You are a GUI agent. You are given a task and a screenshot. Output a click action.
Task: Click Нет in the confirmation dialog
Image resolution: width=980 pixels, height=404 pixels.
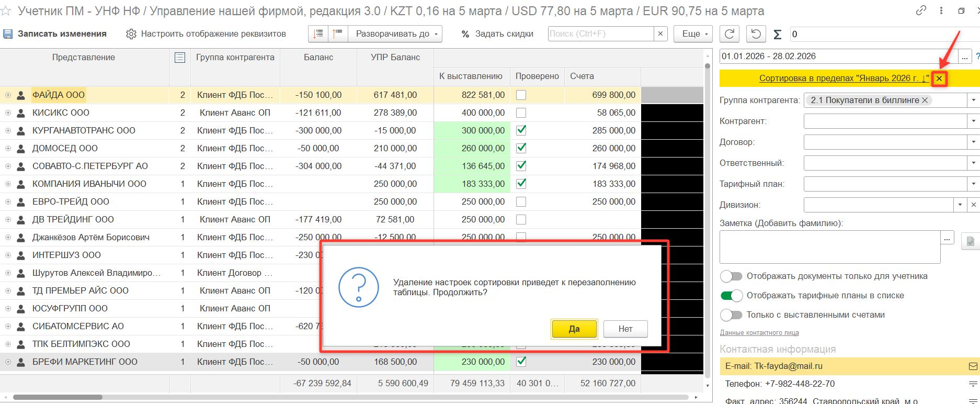click(x=625, y=329)
